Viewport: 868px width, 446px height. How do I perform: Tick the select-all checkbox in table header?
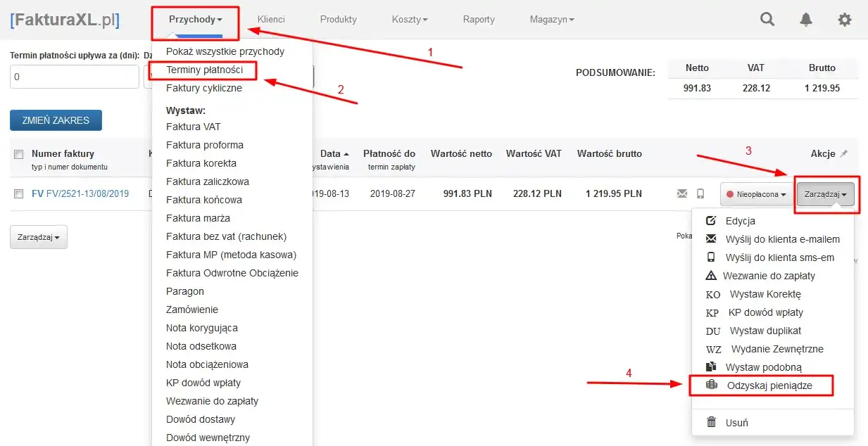click(18, 154)
